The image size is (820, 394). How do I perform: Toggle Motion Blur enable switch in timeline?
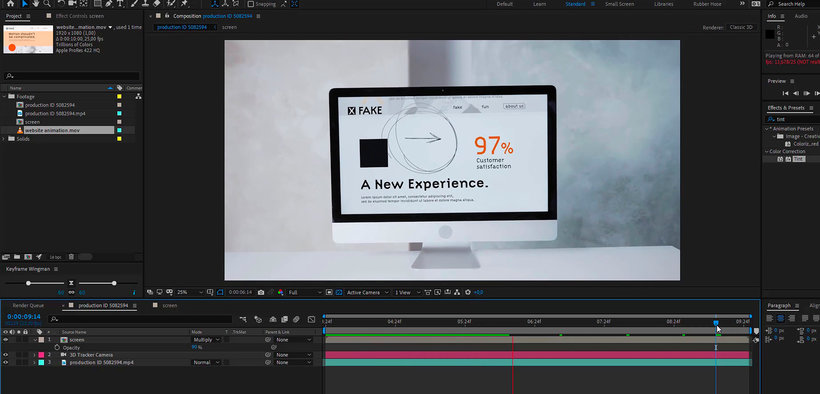(x=296, y=319)
